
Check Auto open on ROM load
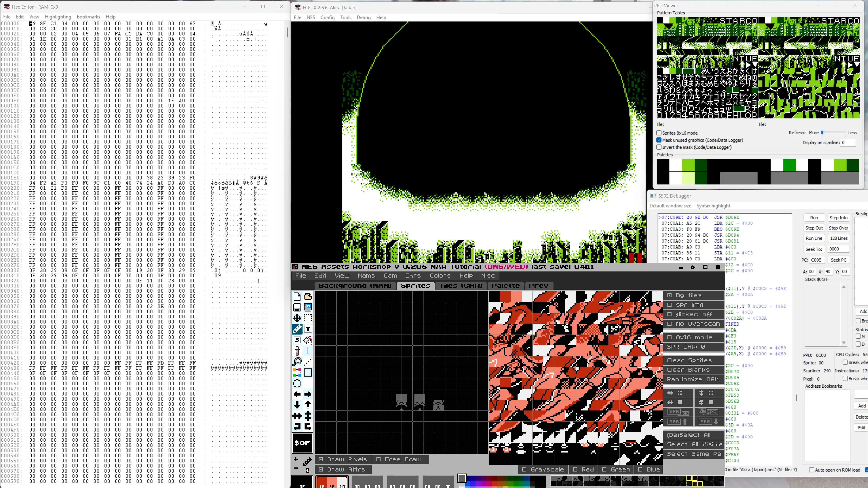click(811, 470)
